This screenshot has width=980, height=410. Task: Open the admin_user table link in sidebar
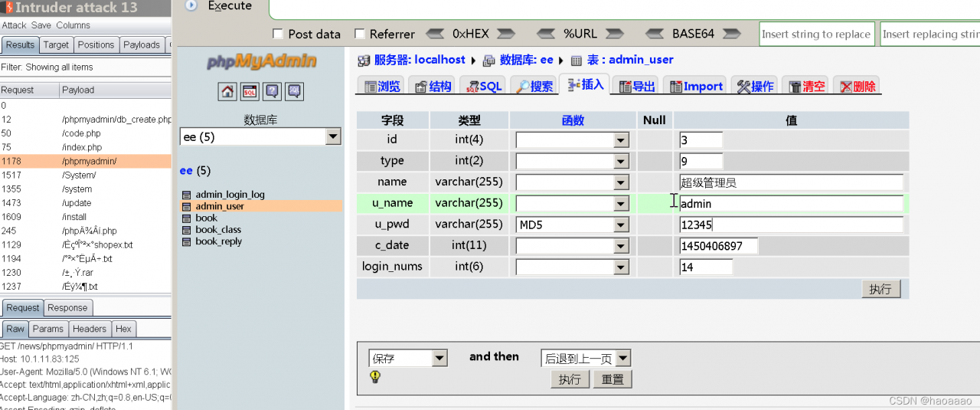pos(220,206)
